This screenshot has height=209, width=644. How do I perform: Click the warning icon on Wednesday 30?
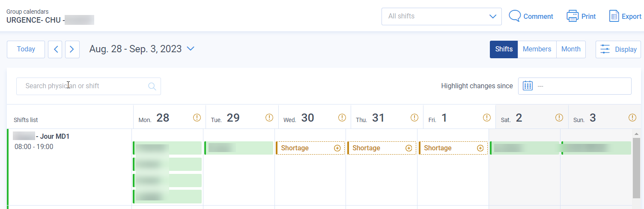click(342, 117)
